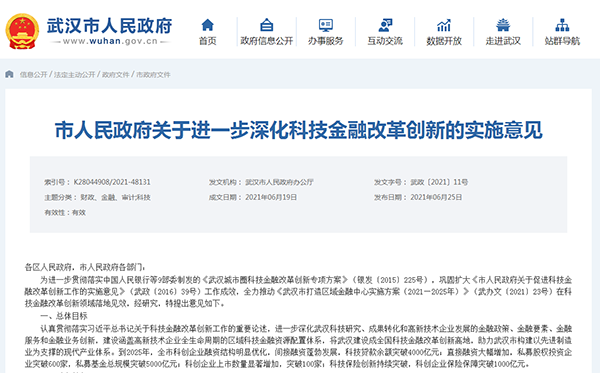Click the 主题分类 field label
Viewport: 600px width, 373px height.
click(x=60, y=197)
